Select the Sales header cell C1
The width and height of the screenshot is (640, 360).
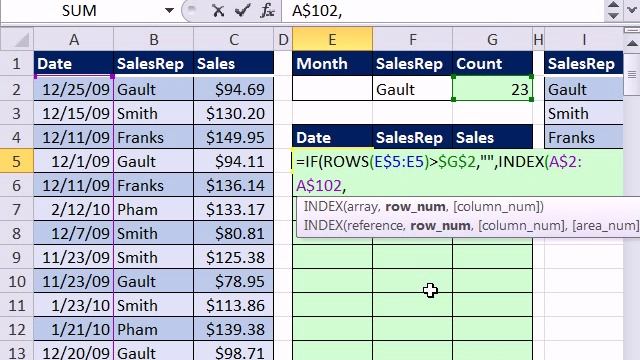[233, 64]
